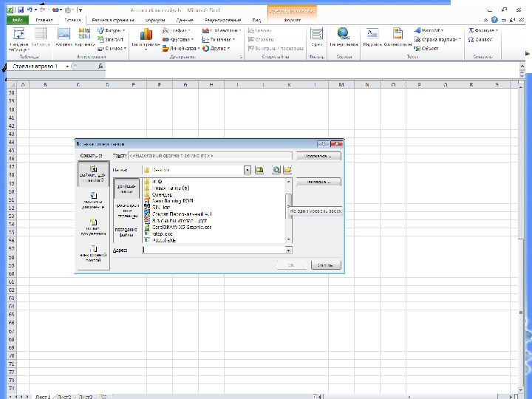Click the Bookmark button in dialog

pos(318,181)
